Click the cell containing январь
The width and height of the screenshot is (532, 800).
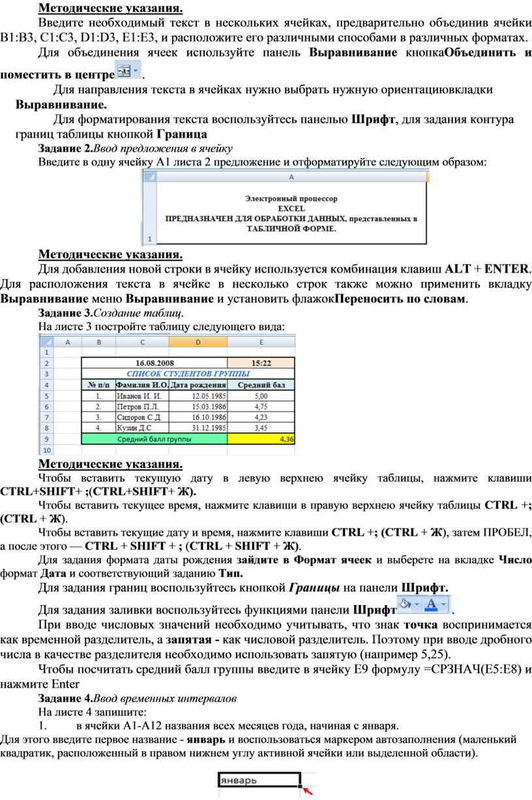tap(257, 780)
